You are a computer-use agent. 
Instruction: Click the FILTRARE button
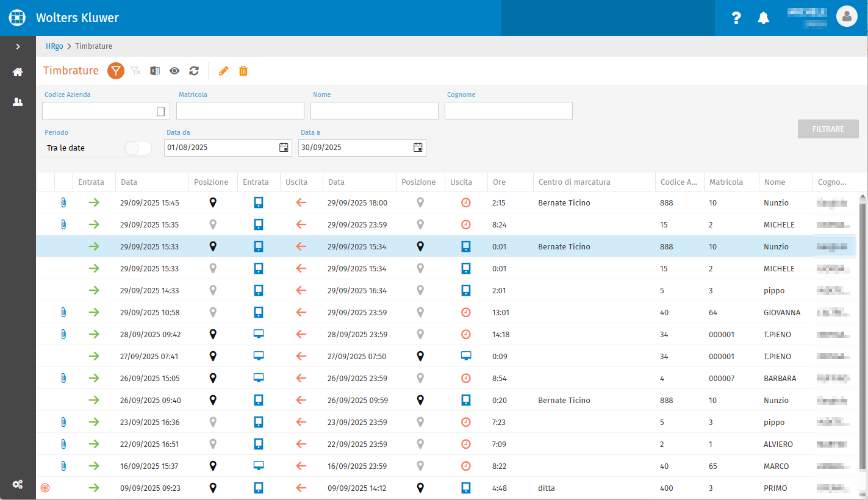828,129
